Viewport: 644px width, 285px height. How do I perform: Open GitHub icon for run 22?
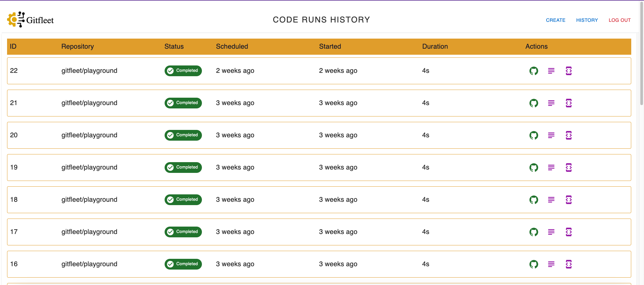(x=533, y=71)
